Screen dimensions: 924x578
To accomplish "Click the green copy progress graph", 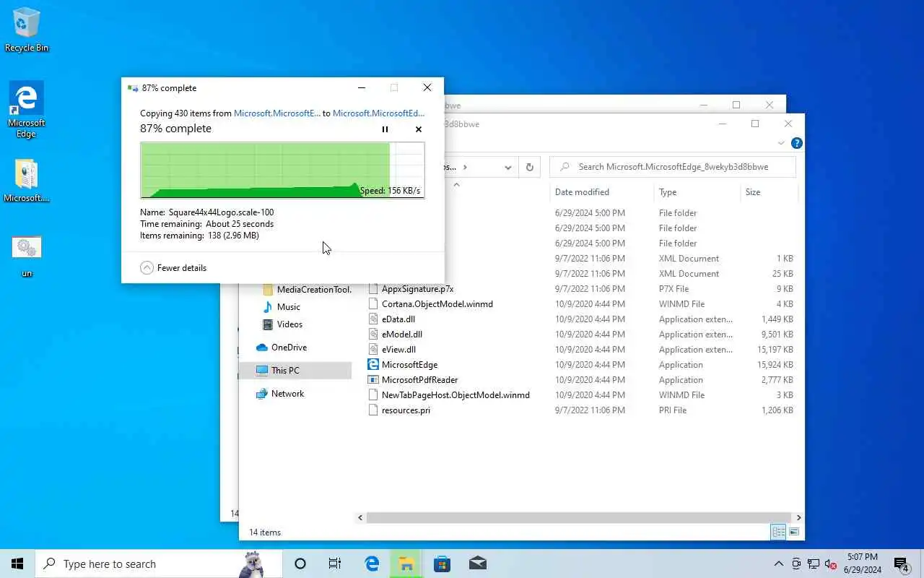I will pos(282,171).
